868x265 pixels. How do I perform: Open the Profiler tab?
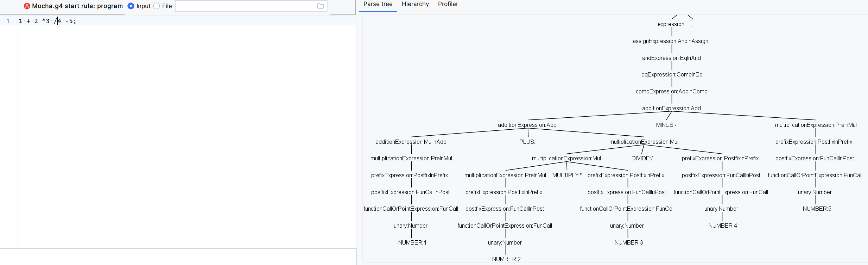point(448,4)
